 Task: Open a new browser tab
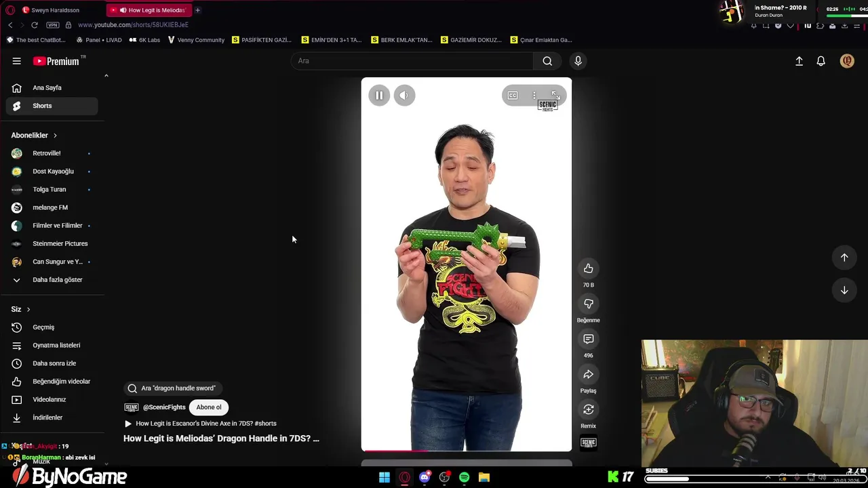[197, 10]
